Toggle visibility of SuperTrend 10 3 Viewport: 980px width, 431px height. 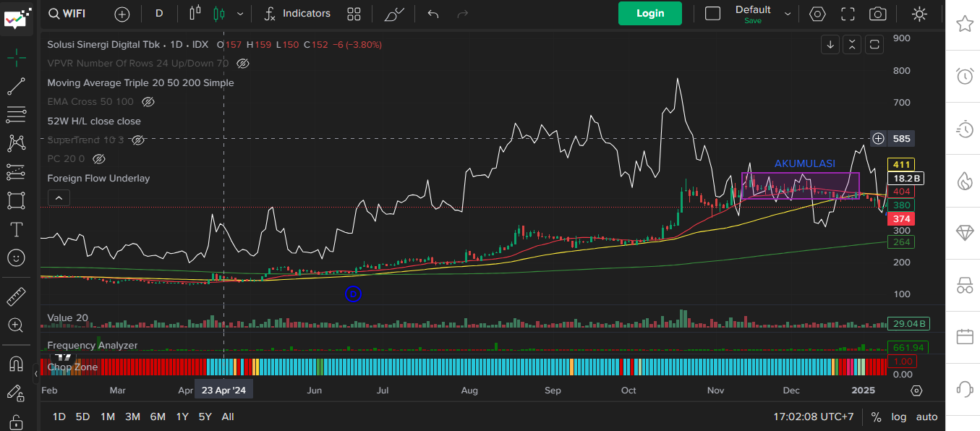click(x=139, y=140)
